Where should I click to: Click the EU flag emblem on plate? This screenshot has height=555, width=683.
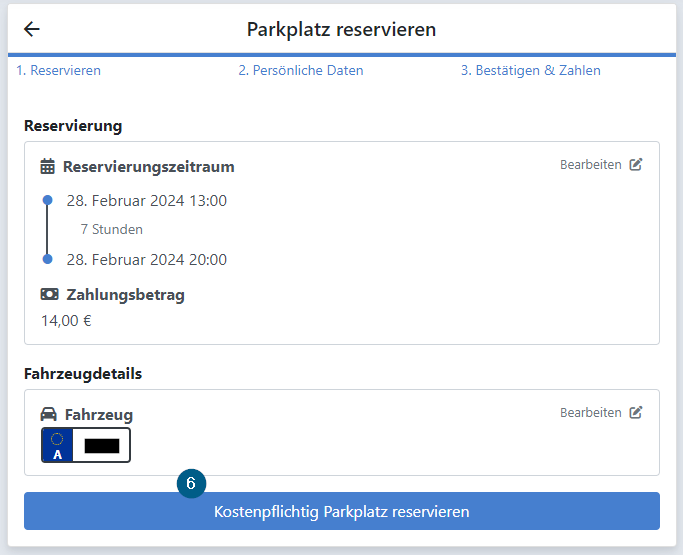pos(57,438)
